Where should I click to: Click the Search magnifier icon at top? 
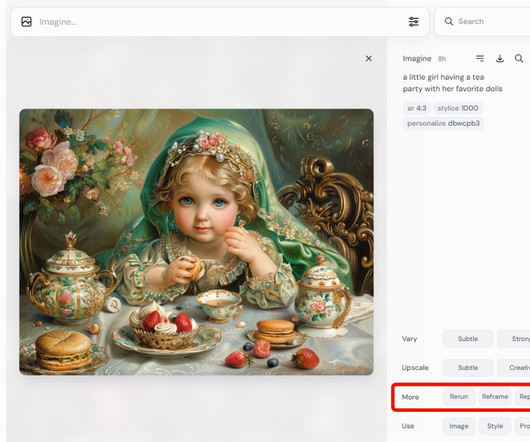(449, 22)
